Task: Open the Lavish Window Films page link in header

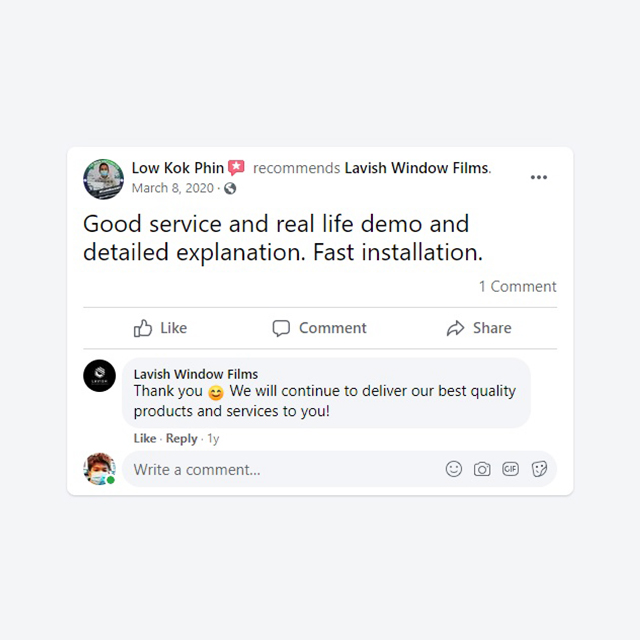Action: (416, 168)
